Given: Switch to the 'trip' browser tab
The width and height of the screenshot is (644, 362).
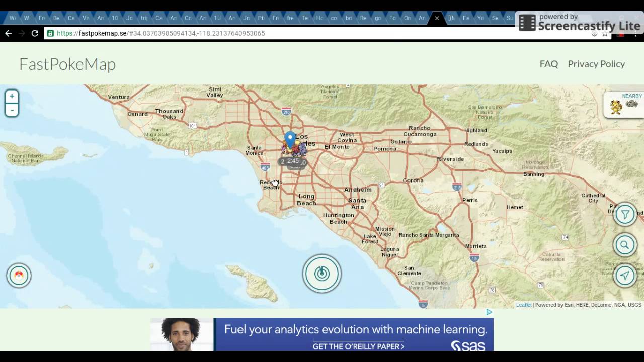Looking at the screenshot, I should coord(144,18).
